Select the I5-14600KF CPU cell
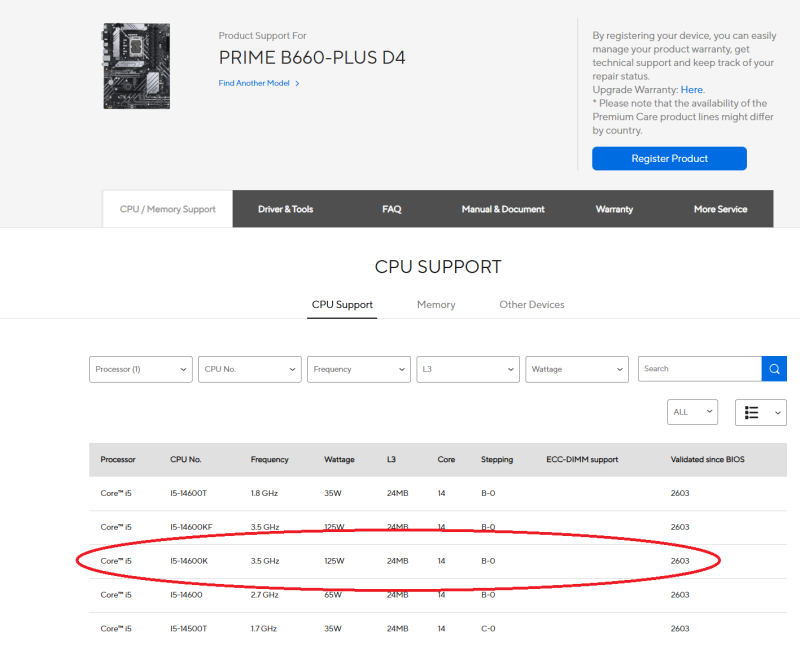 (x=191, y=527)
